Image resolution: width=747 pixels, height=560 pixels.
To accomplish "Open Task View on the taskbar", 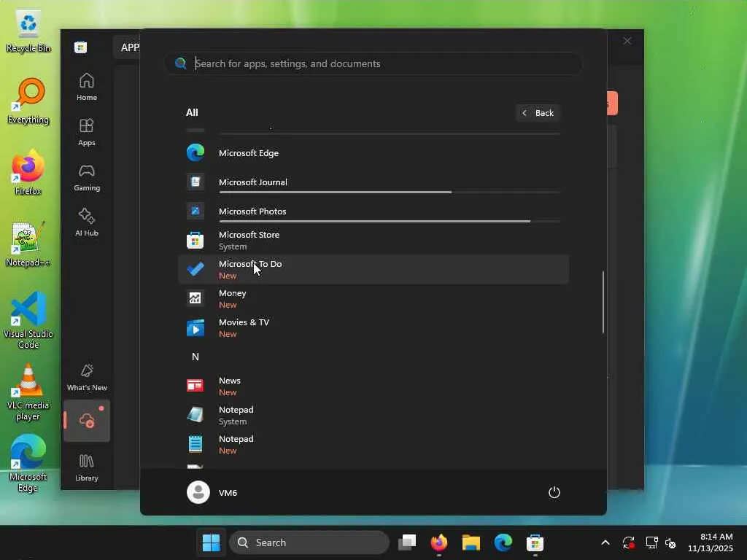I will [x=407, y=542].
